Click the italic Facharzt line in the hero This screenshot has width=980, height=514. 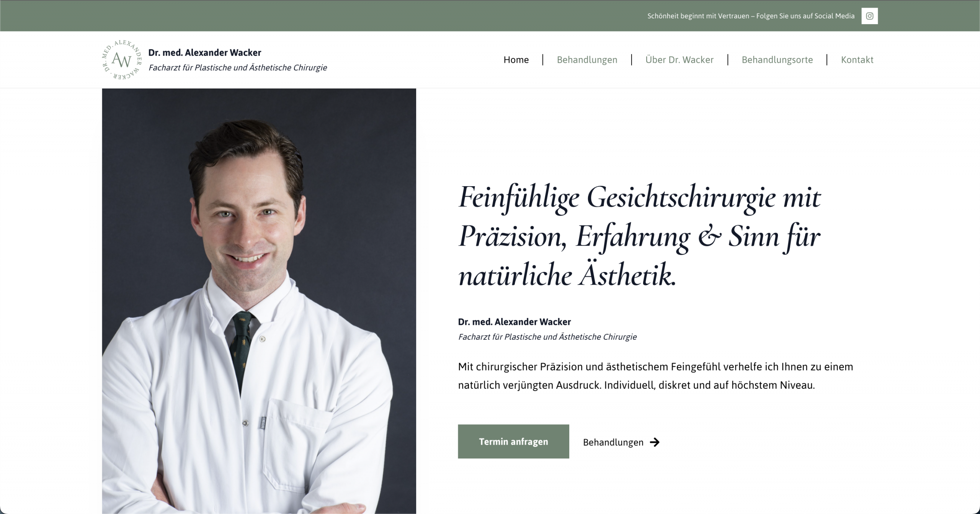tap(547, 337)
